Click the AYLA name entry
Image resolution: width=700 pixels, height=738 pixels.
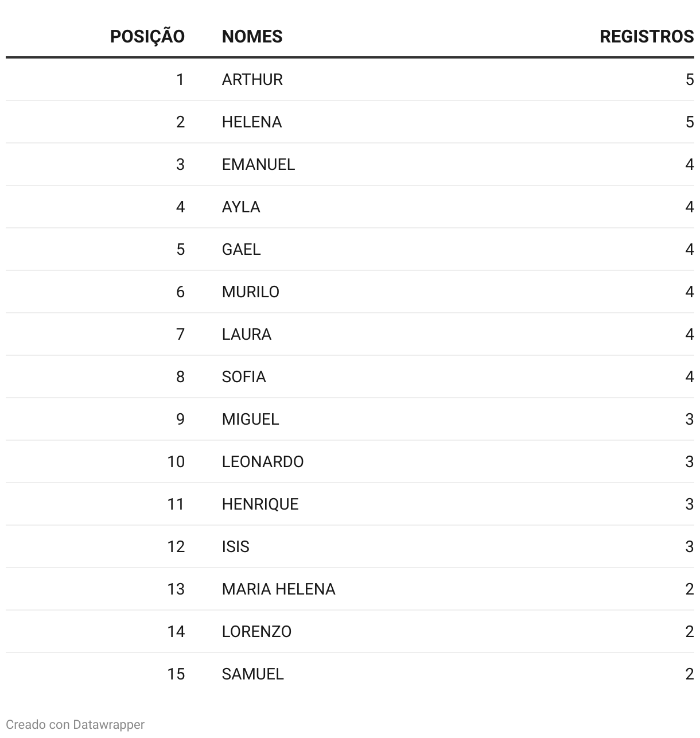241,207
